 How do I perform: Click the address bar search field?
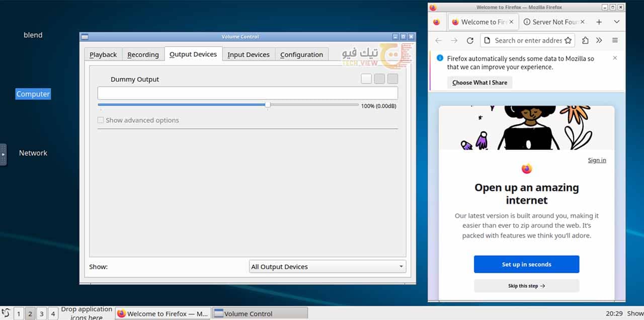528,40
